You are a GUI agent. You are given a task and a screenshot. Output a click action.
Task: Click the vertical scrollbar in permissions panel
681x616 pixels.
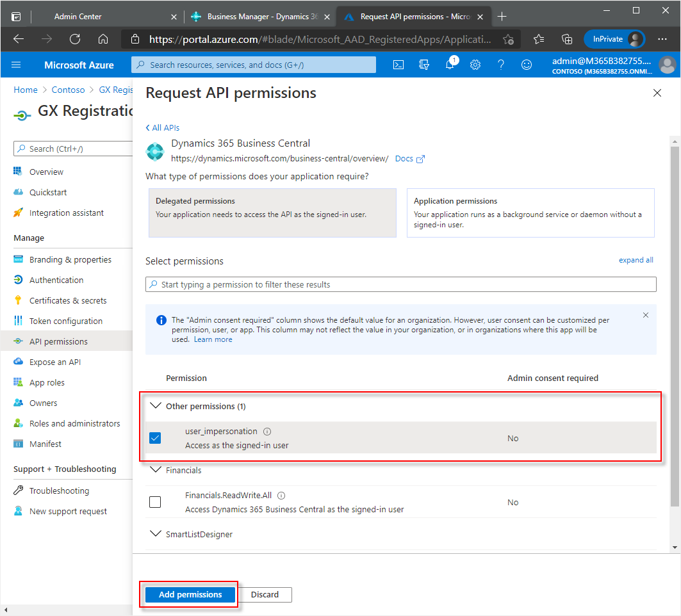point(673,320)
